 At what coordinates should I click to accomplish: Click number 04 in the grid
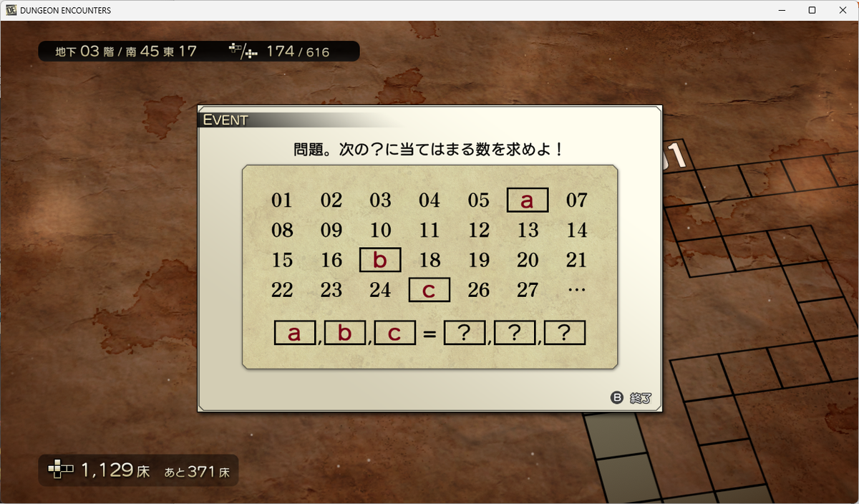click(x=429, y=200)
